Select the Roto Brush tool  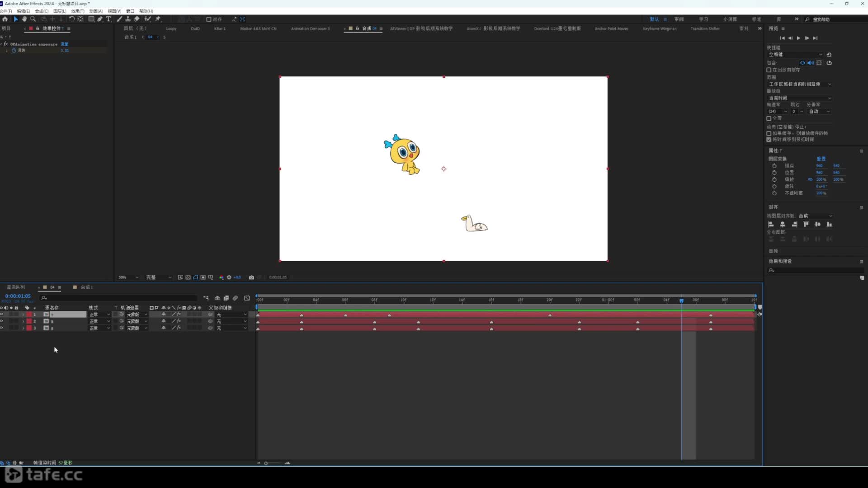coord(147,19)
